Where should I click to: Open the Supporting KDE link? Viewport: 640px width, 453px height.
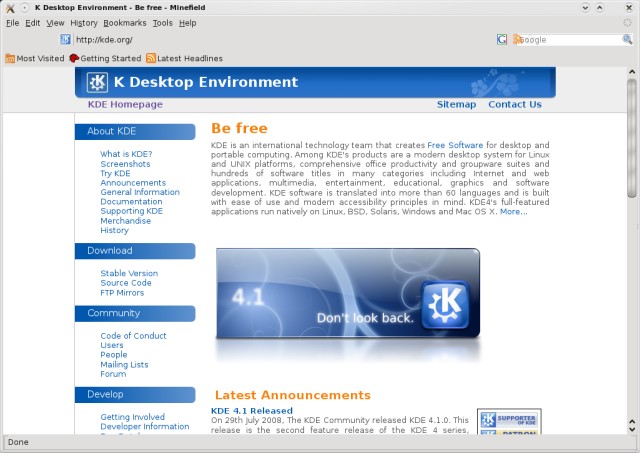(131, 211)
